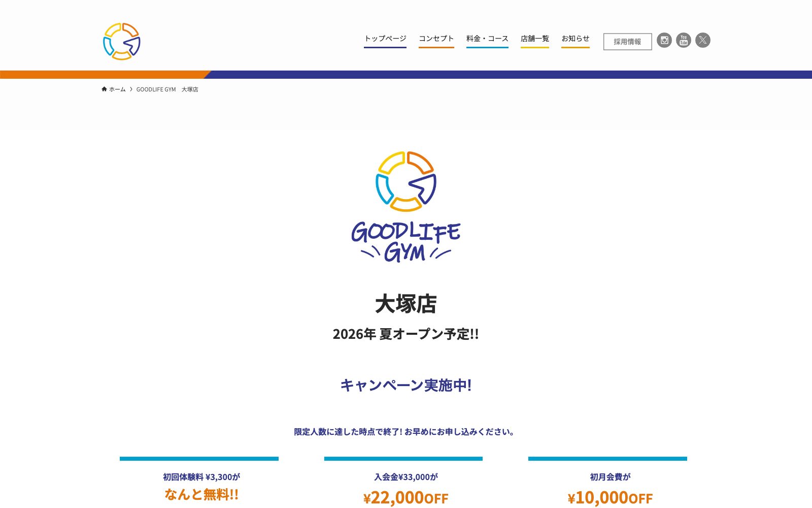Screen dimensions: 812x508
Task: Click the home icon in breadcrumb
Action: (x=104, y=89)
